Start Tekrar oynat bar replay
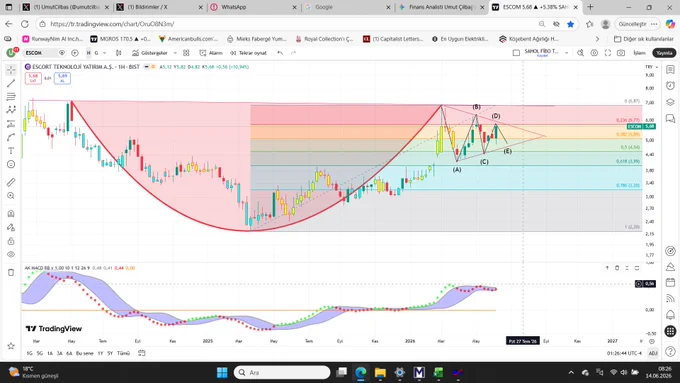The height and width of the screenshot is (383, 680). (248, 53)
